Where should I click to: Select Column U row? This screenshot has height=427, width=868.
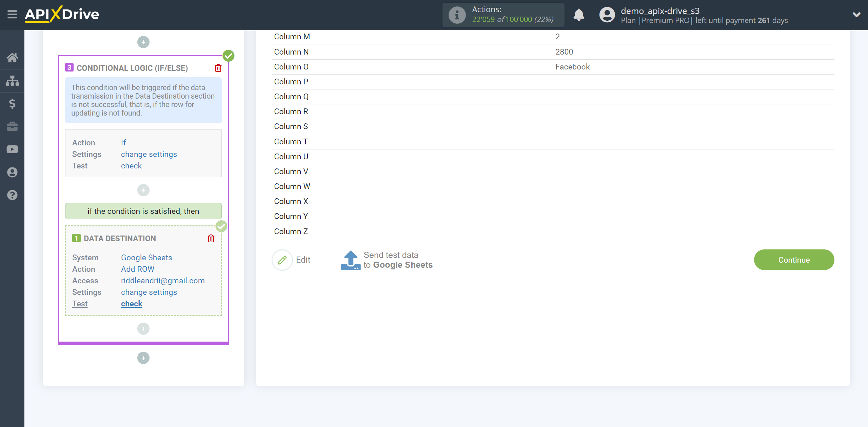(553, 157)
